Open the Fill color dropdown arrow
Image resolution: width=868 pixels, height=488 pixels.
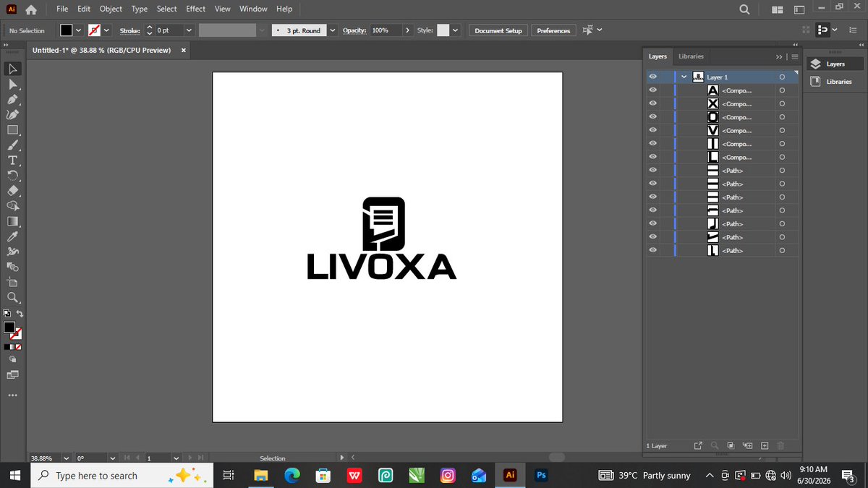[79, 30]
